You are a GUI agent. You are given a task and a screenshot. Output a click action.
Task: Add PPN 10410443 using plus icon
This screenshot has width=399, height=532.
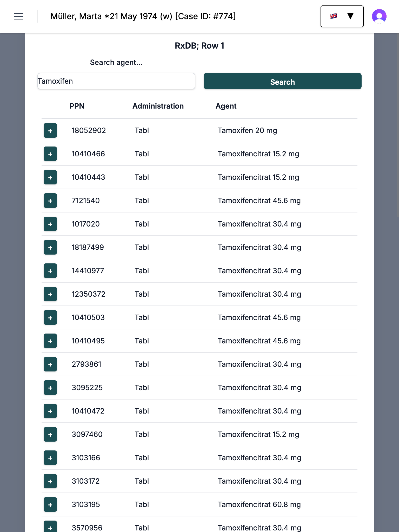click(x=50, y=177)
